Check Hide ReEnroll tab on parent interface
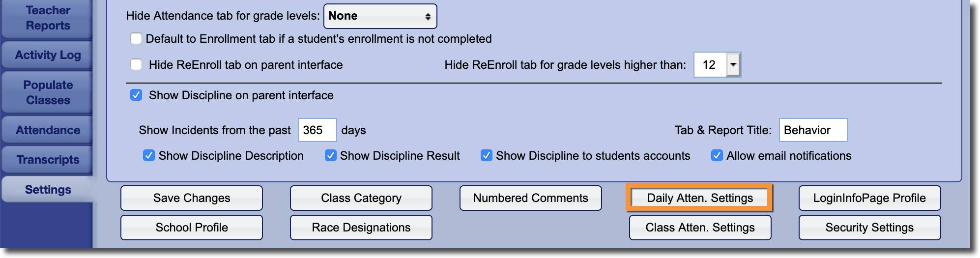The height and width of the screenshot is (258, 980). (136, 65)
